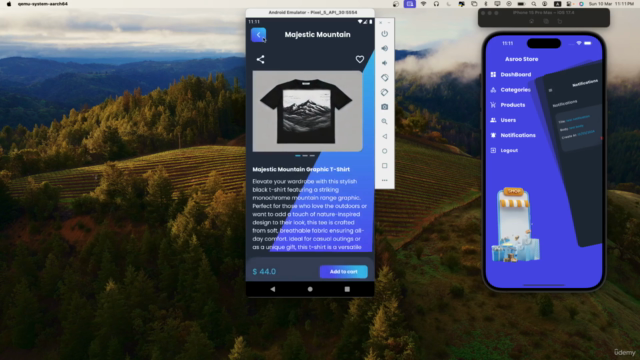This screenshot has width=640, height=360.
Task: Open the qemu-system-aarch64 app menu
Action: pos(43,4)
